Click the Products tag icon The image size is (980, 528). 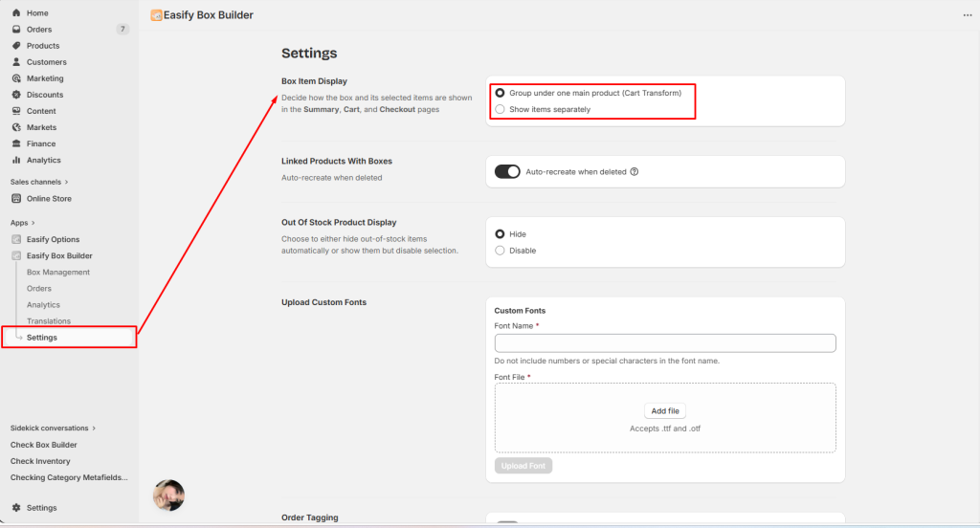pyautogui.click(x=16, y=46)
